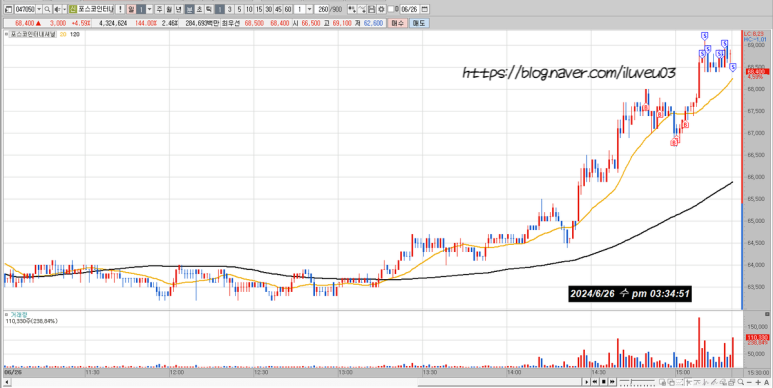The width and height of the screenshot is (773, 388).
Task: Stop chart replay with the square button
Action: [604, 382]
